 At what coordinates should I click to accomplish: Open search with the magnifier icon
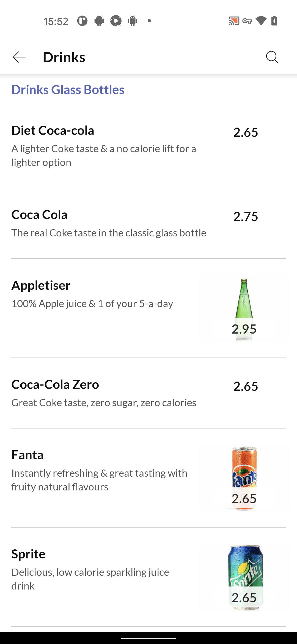coord(272,57)
